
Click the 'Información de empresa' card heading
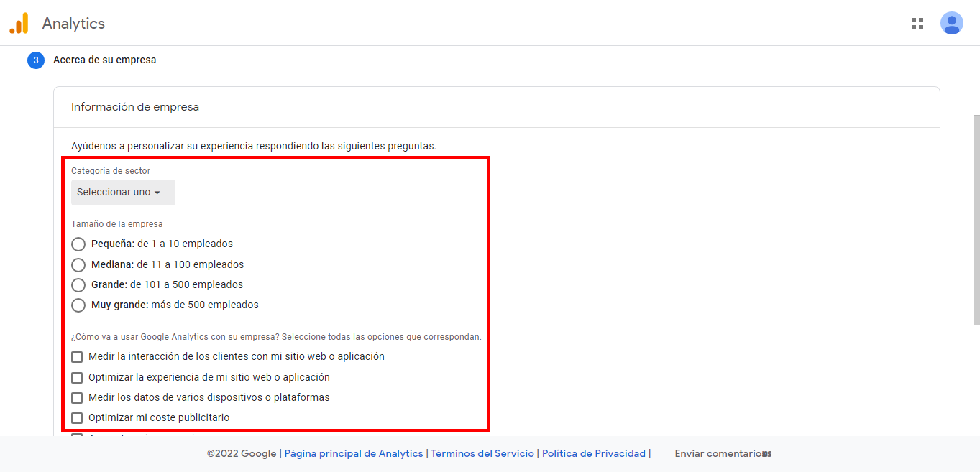[x=135, y=107]
